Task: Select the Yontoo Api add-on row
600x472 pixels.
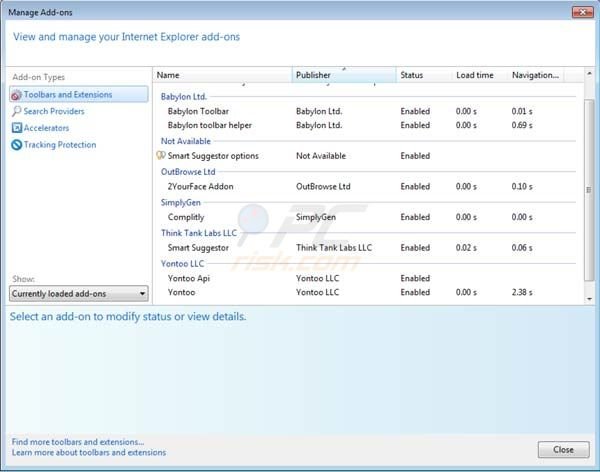Action: point(368,278)
